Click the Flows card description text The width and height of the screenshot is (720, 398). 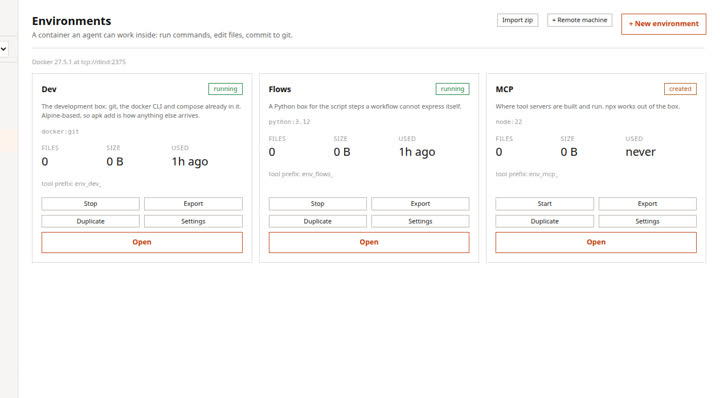pyautogui.click(x=365, y=107)
